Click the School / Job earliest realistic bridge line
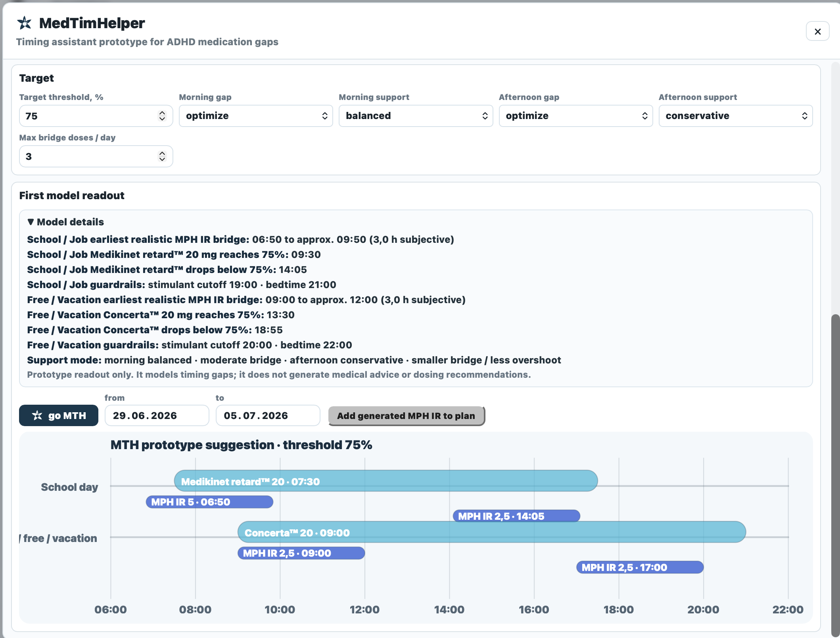This screenshot has height=638, width=840. (240, 239)
